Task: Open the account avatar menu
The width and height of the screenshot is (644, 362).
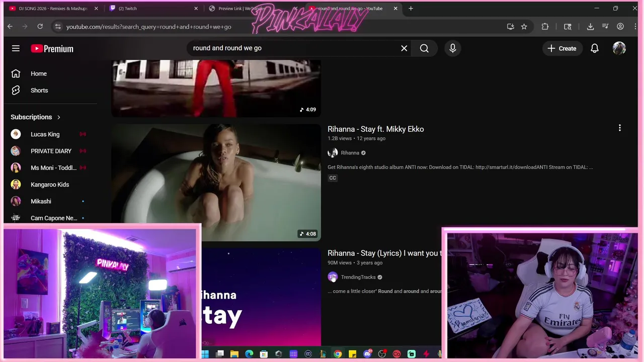Action: tap(619, 48)
